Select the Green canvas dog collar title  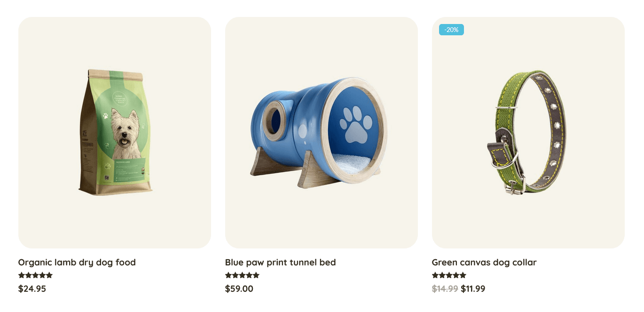pos(484,263)
